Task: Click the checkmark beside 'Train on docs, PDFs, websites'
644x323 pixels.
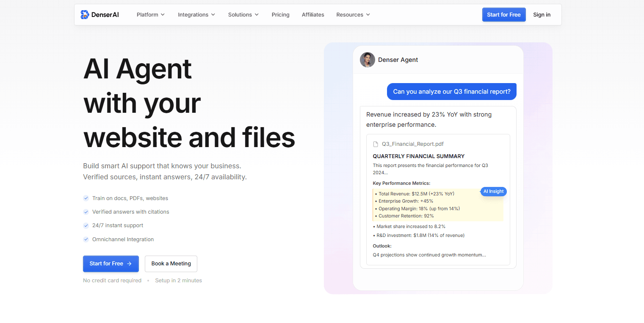Action: (86, 198)
